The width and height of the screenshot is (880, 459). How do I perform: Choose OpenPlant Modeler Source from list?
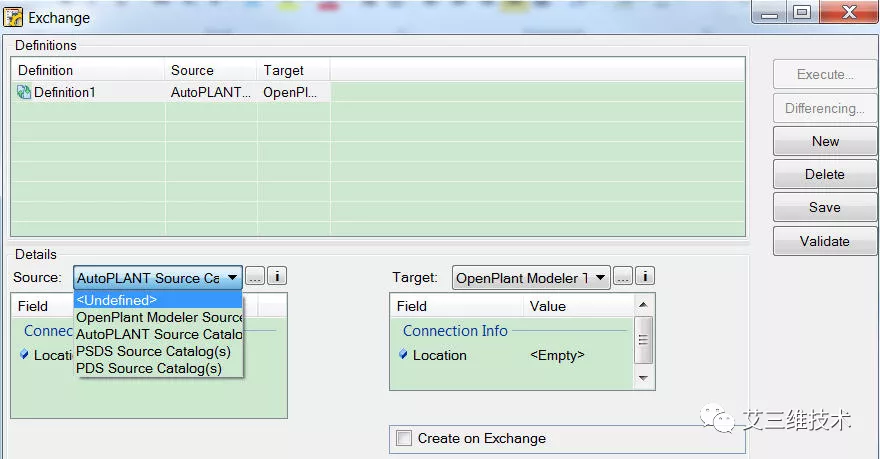point(158,317)
